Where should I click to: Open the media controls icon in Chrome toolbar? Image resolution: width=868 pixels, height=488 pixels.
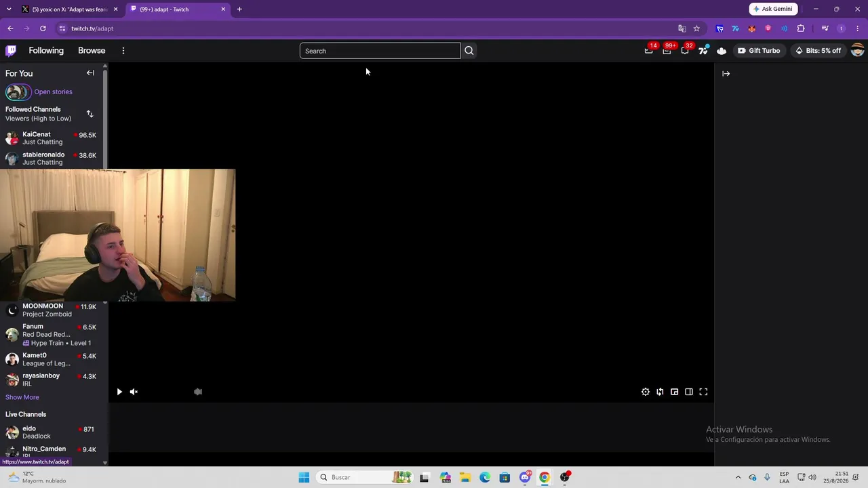[825, 28]
